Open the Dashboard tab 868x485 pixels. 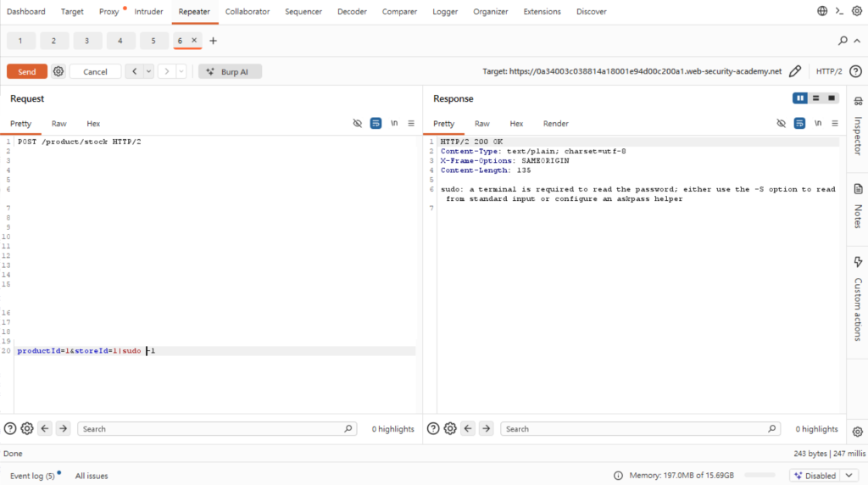(x=26, y=11)
